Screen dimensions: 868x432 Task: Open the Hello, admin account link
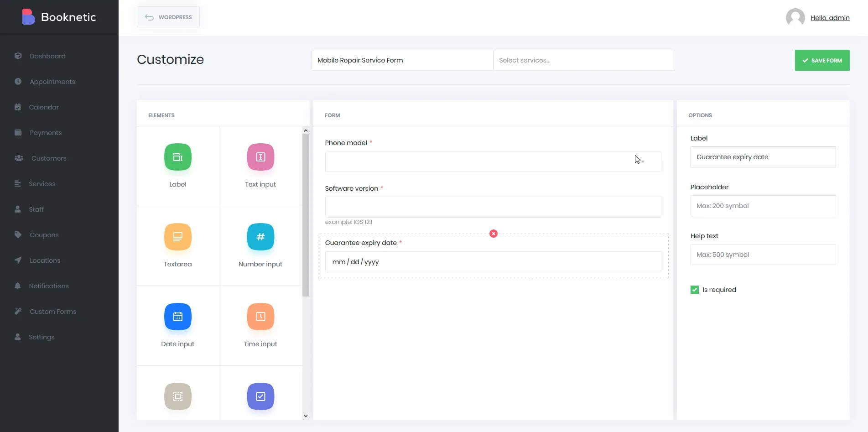coord(830,18)
